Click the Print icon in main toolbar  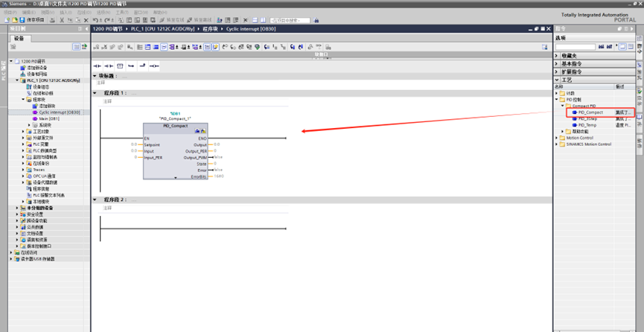coord(53,19)
